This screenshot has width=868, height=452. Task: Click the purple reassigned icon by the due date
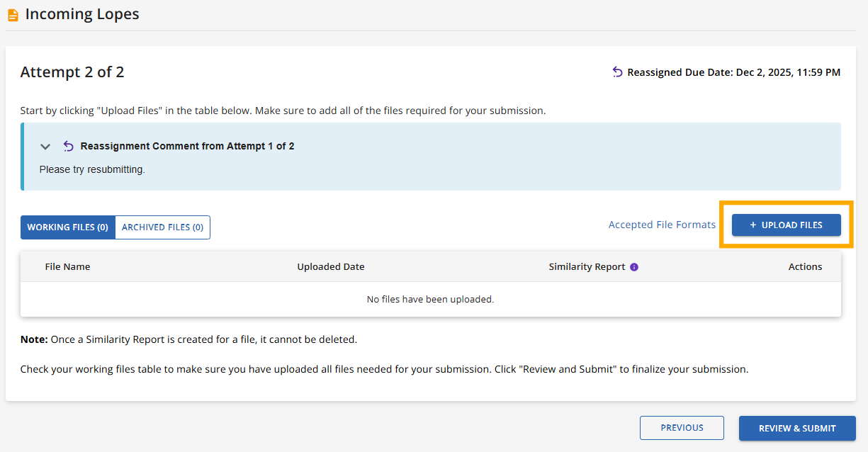tap(617, 72)
